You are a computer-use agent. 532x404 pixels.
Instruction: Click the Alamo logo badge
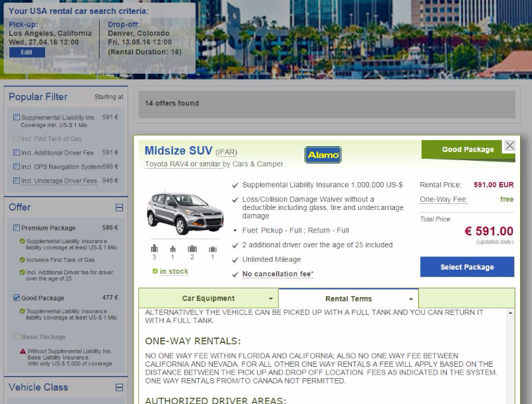click(323, 155)
